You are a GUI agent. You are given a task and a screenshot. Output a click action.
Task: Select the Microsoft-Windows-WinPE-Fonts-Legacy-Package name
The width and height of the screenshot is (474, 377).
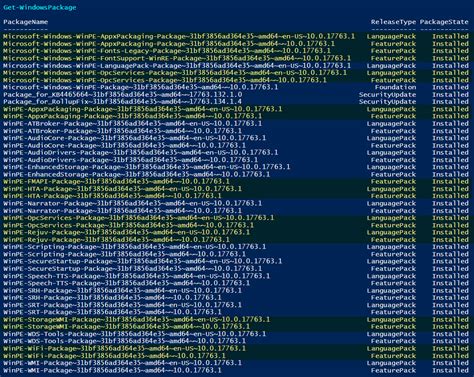pos(167,51)
